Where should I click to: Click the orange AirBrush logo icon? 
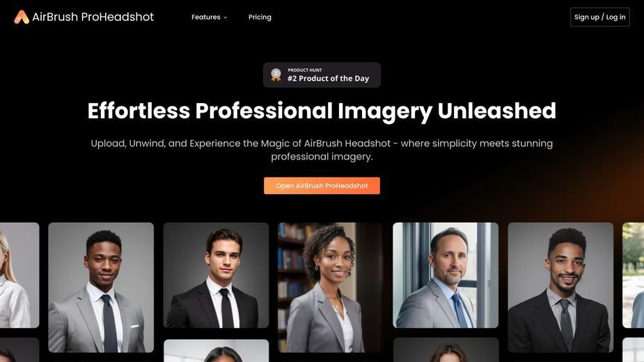pyautogui.click(x=22, y=17)
